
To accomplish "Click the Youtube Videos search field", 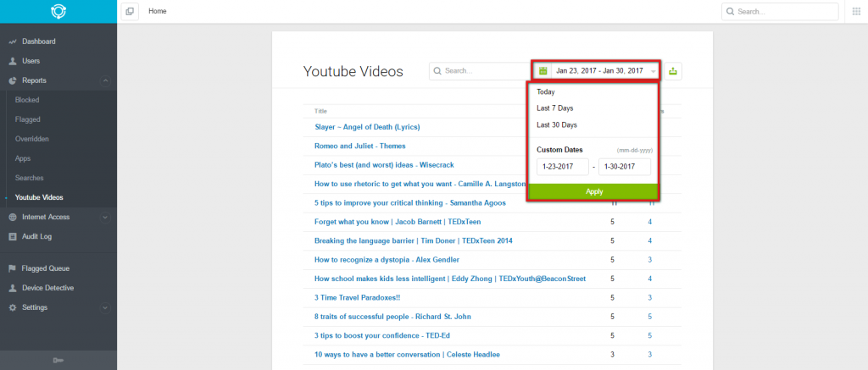I will click(x=480, y=71).
